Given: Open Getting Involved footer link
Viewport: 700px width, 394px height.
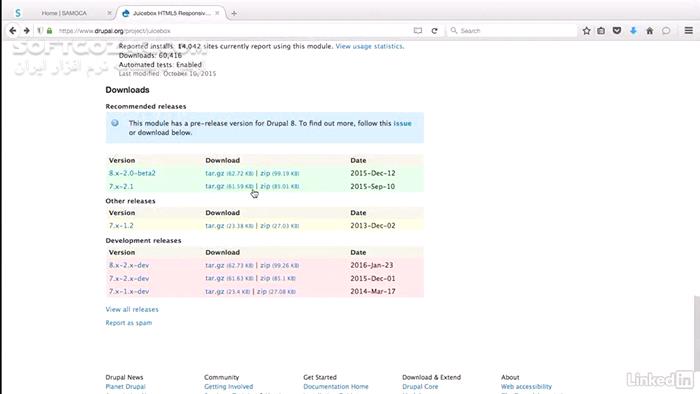Looking at the screenshot, I should point(229,387).
